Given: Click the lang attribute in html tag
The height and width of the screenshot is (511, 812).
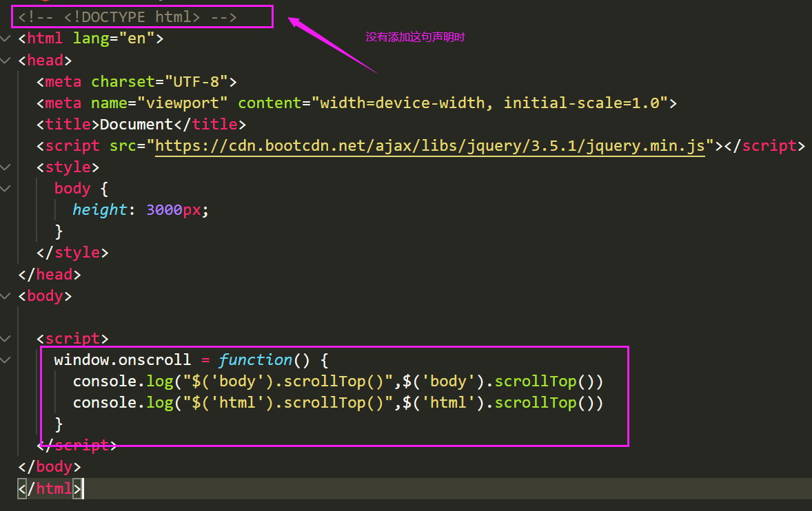Looking at the screenshot, I should coord(90,39).
